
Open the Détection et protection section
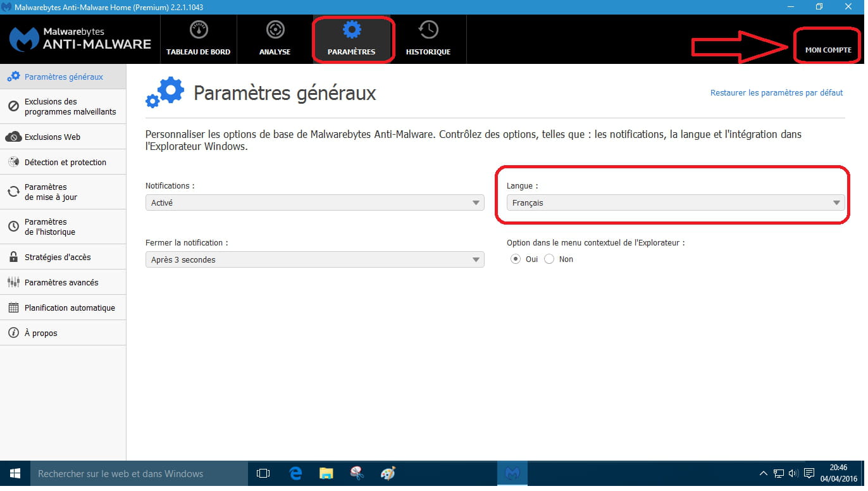coord(63,163)
